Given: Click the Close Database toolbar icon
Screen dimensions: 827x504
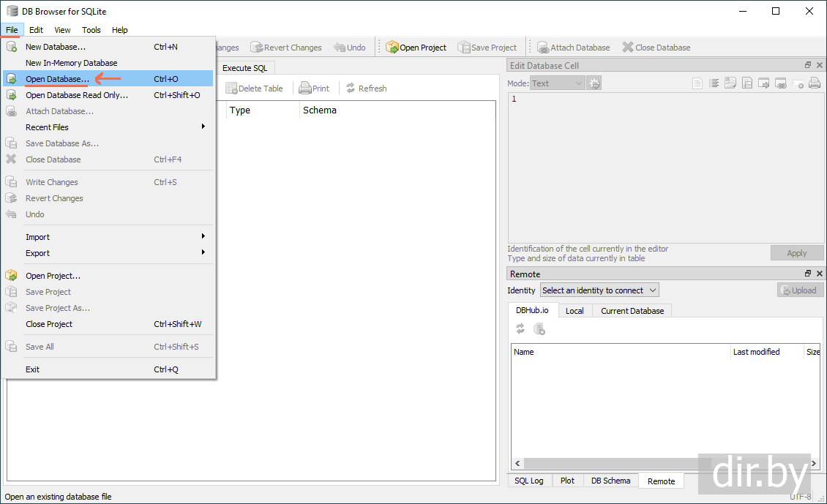Looking at the screenshot, I should pos(628,48).
